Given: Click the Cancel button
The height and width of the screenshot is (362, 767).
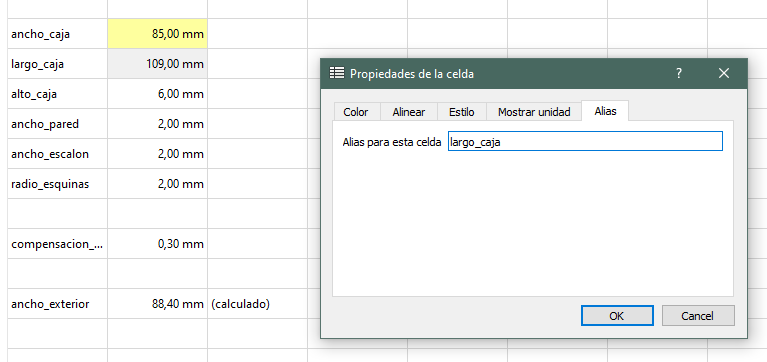Looking at the screenshot, I should (698, 316).
